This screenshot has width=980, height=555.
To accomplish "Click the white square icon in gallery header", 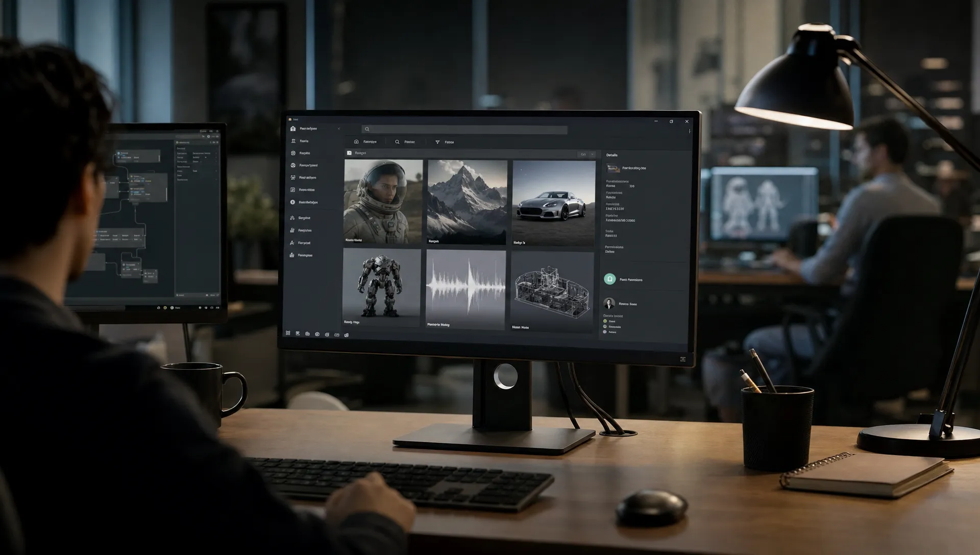I will (349, 153).
